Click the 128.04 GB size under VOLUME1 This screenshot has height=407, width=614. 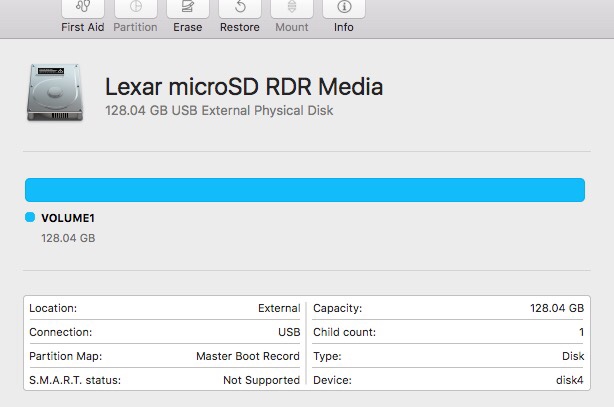(x=68, y=238)
